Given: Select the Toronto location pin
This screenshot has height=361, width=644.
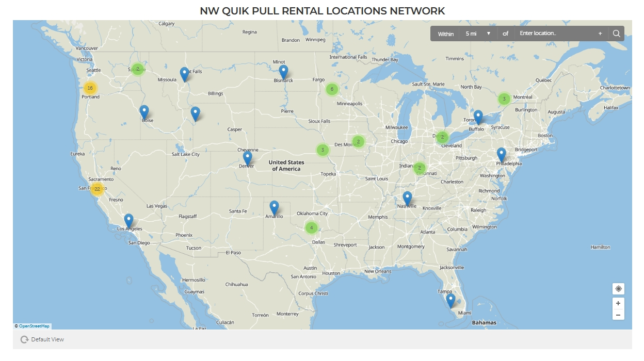Looking at the screenshot, I should tap(478, 115).
